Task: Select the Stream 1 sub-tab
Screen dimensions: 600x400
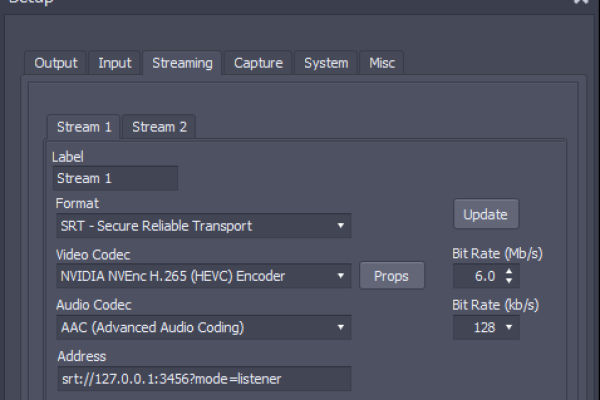Action: point(84,127)
